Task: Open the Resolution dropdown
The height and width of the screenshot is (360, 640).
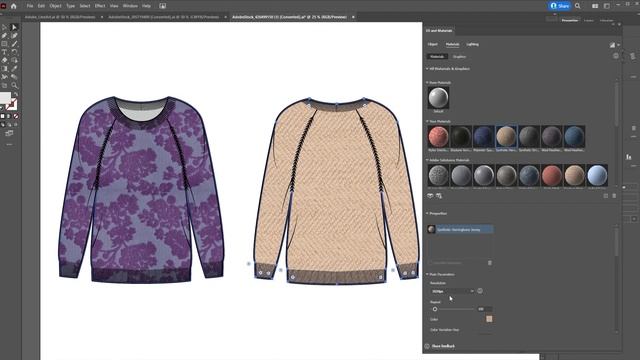Action: [x=452, y=291]
